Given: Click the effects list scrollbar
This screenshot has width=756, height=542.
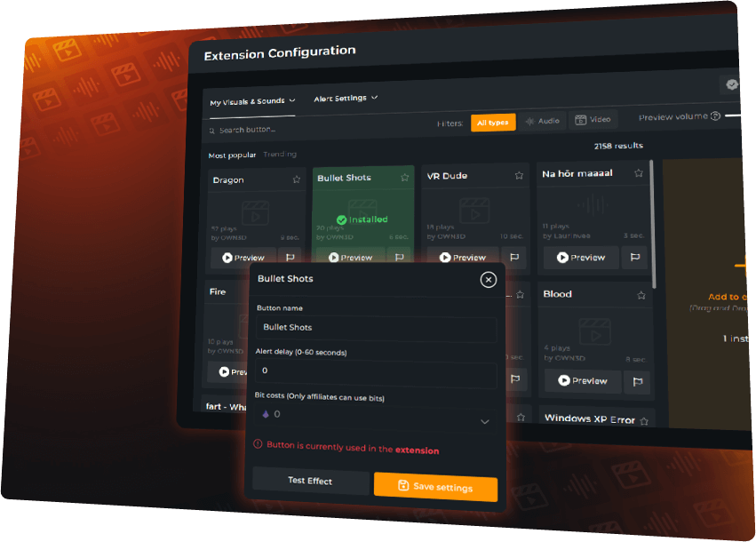Looking at the screenshot, I should (x=652, y=224).
